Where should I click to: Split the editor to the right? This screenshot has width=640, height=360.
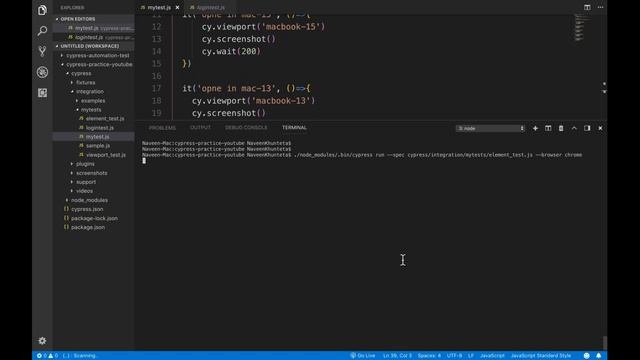(x=587, y=7)
